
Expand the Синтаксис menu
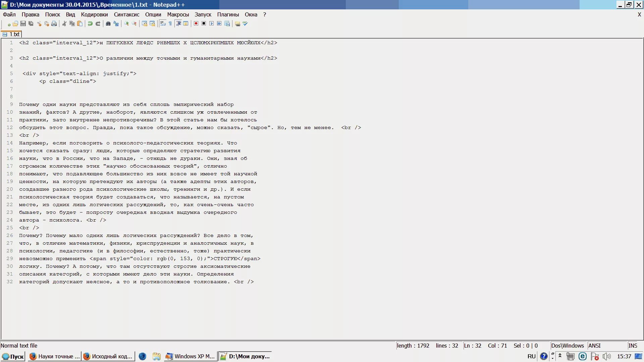coord(126,14)
